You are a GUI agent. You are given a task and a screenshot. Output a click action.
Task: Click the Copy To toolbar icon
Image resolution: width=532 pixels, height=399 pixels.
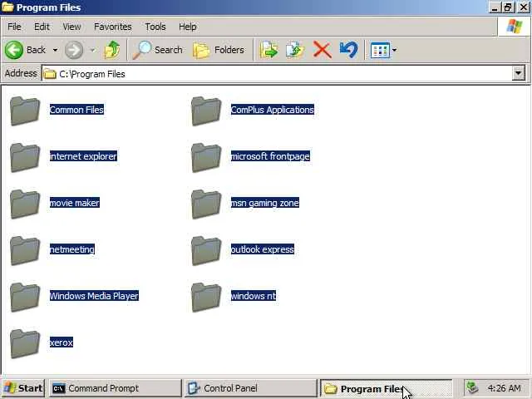(x=295, y=50)
